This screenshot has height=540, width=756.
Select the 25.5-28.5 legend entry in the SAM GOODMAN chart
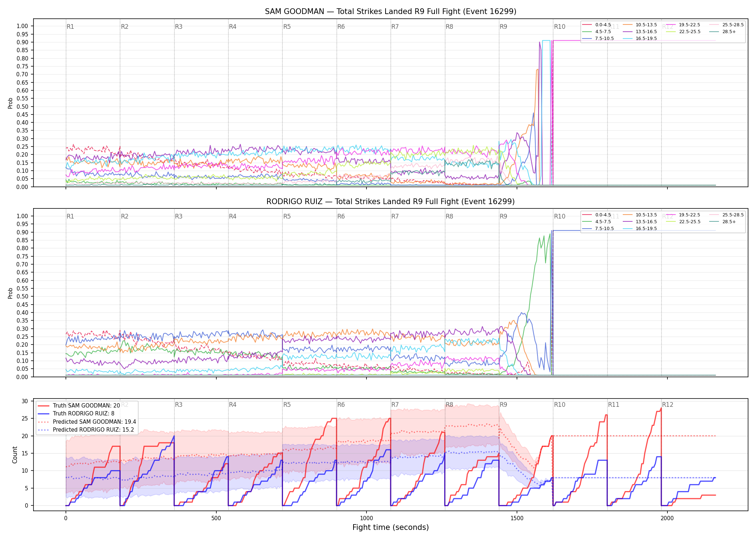point(726,25)
